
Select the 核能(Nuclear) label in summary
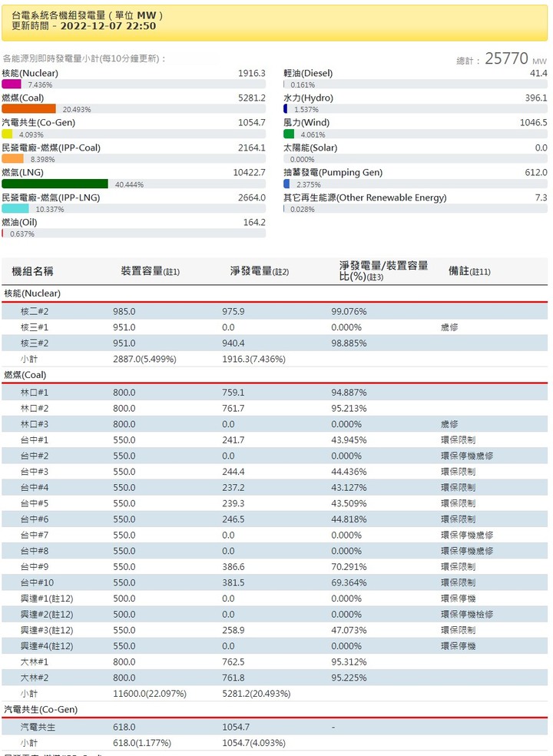(x=30, y=73)
